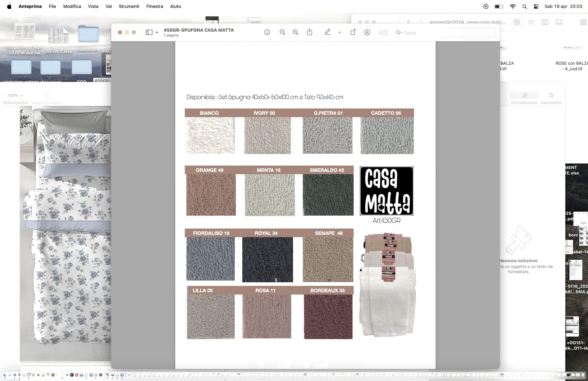588x381 pixels.
Task: Select the highlight pen tool
Action: [327, 32]
